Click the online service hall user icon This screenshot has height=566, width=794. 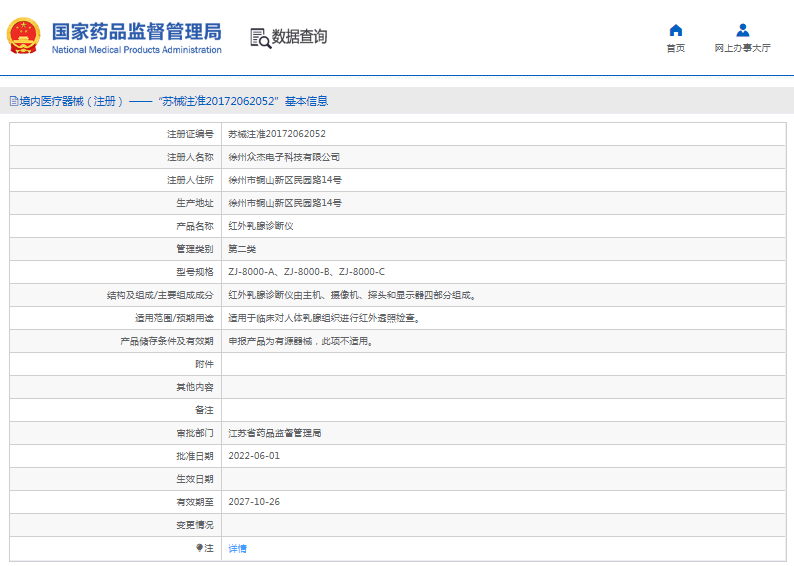(x=742, y=30)
